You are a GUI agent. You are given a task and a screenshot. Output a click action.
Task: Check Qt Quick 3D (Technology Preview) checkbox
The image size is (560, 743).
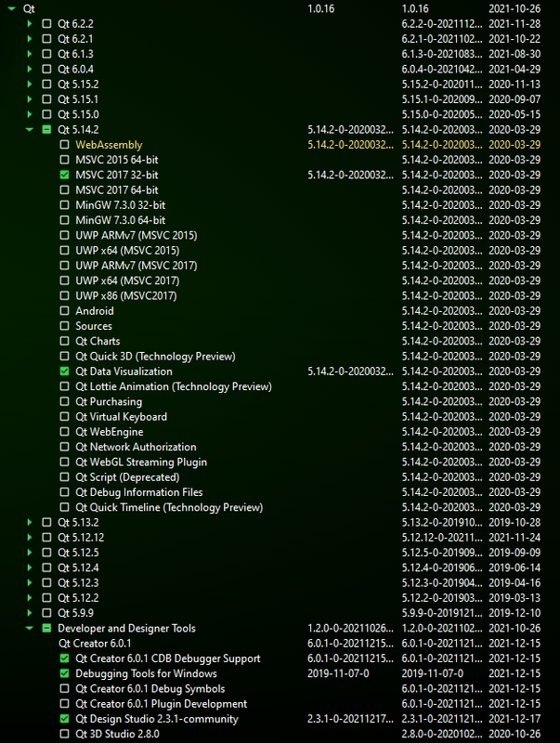[64, 357]
